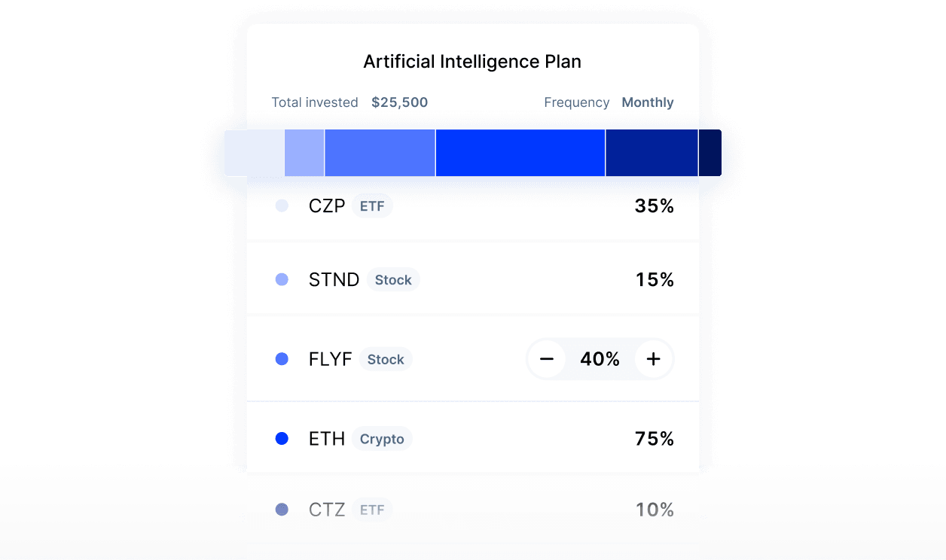This screenshot has height=560, width=946.
Task: Click the STND light blue dot
Action: pos(282,280)
